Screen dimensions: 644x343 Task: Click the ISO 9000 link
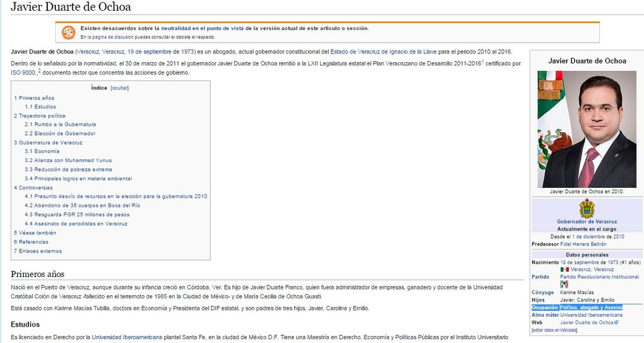[23, 73]
